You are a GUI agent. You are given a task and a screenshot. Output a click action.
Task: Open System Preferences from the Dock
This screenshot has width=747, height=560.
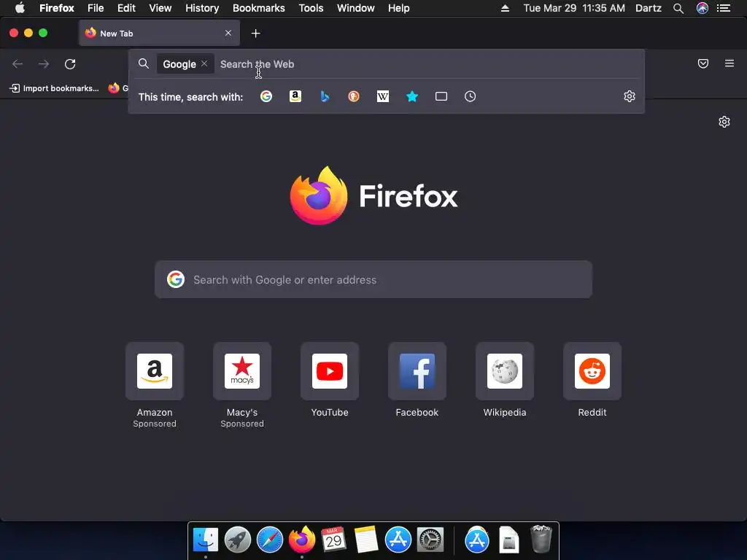[x=430, y=540]
